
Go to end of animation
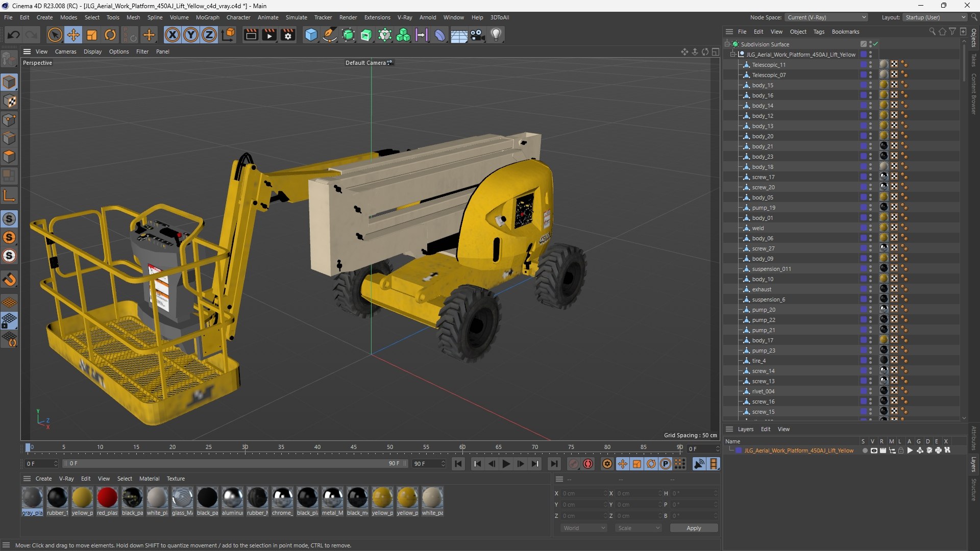[x=553, y=464]
